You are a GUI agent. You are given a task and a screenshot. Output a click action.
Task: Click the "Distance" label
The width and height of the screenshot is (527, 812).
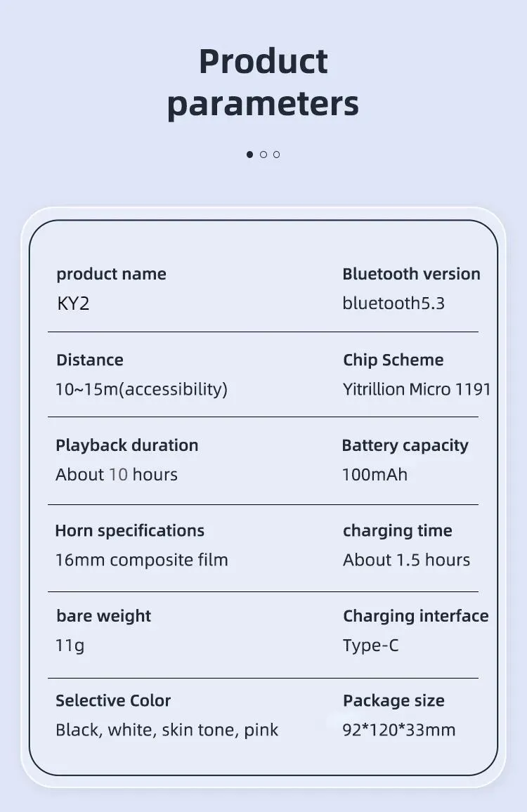pyautogui.click(x=89, y=360)
